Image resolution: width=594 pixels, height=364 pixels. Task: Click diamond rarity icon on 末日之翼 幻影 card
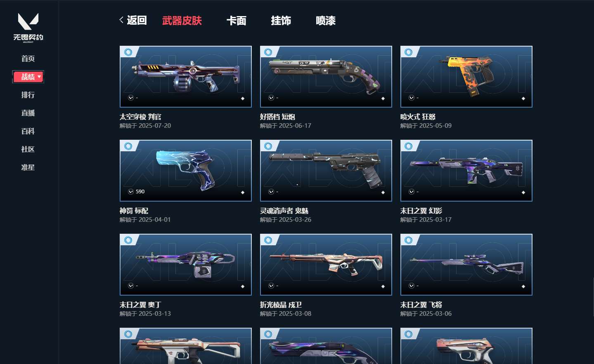pos(523,193)
